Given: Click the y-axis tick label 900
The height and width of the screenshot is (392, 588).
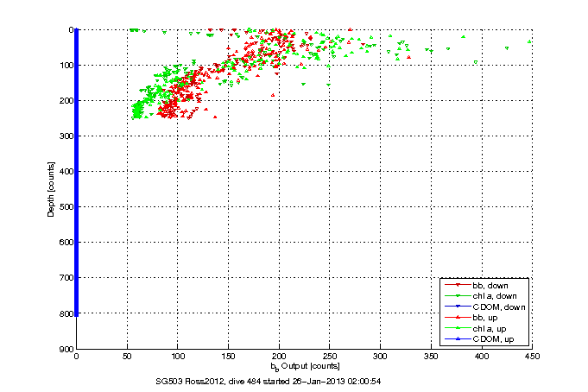Looking at the screenshot, I should [x=66, y=349].
